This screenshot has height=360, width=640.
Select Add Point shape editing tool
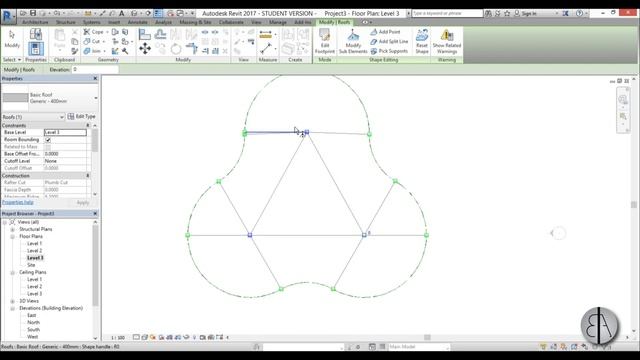[385, 32]
